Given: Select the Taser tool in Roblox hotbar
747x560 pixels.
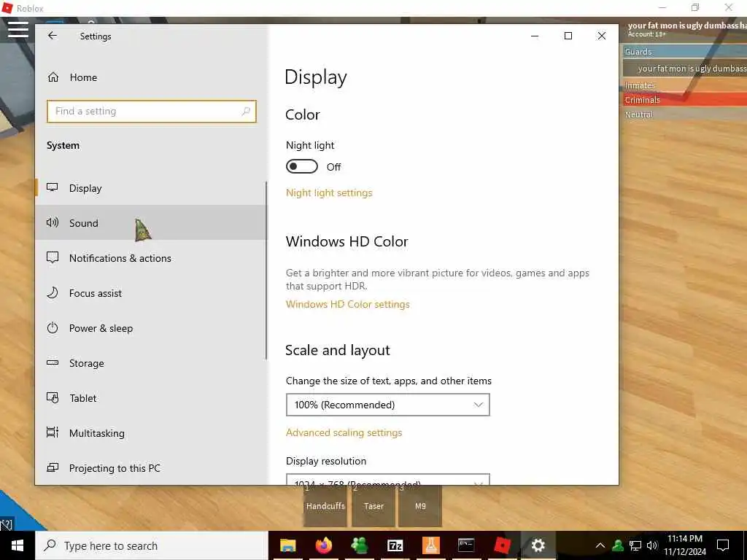Looking at the screenshot, I should coord(373,506).
